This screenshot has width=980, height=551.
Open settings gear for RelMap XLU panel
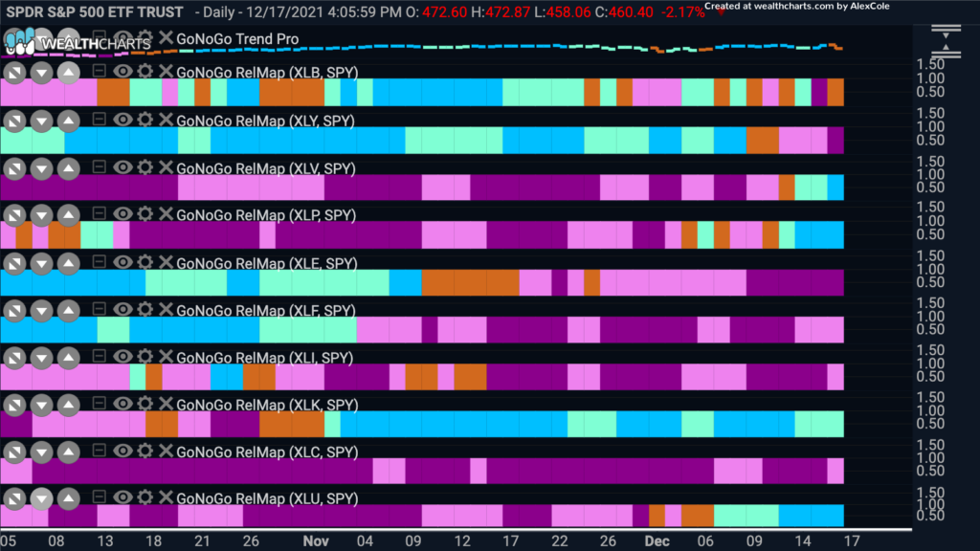[145, 497]
